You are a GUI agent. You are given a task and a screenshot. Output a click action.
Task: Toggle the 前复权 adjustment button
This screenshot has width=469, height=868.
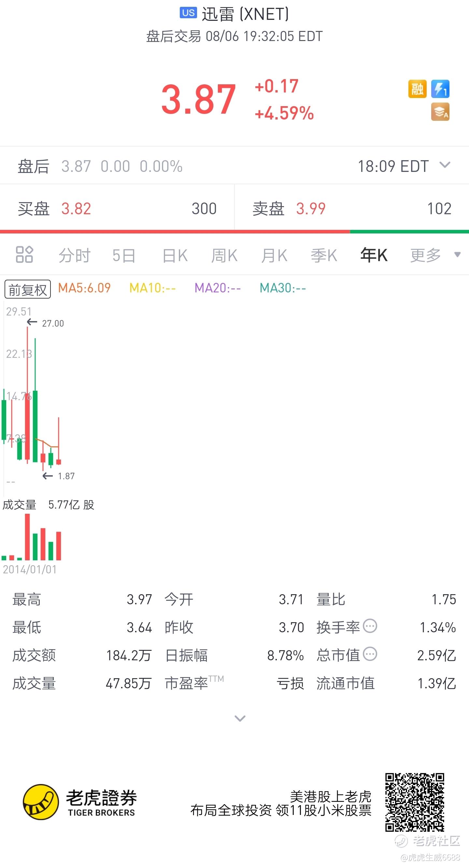tap(28, 289)
